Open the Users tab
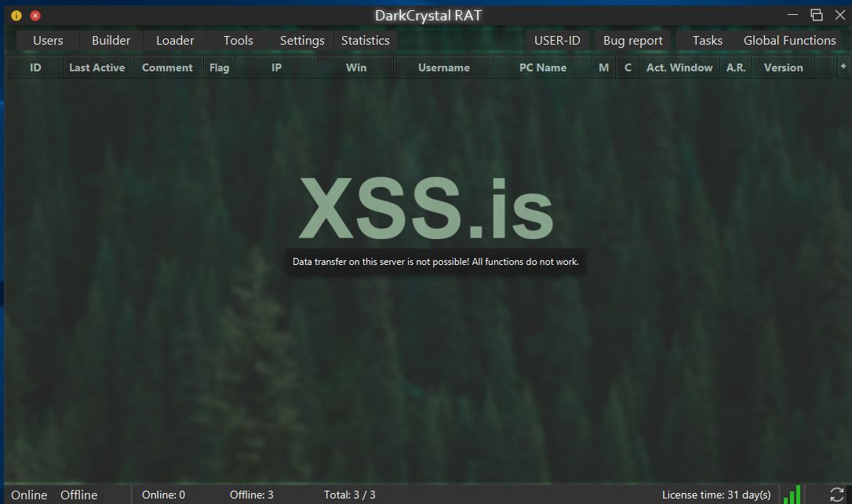This screenshot has width=852, height=504. [x=48, y=41]
